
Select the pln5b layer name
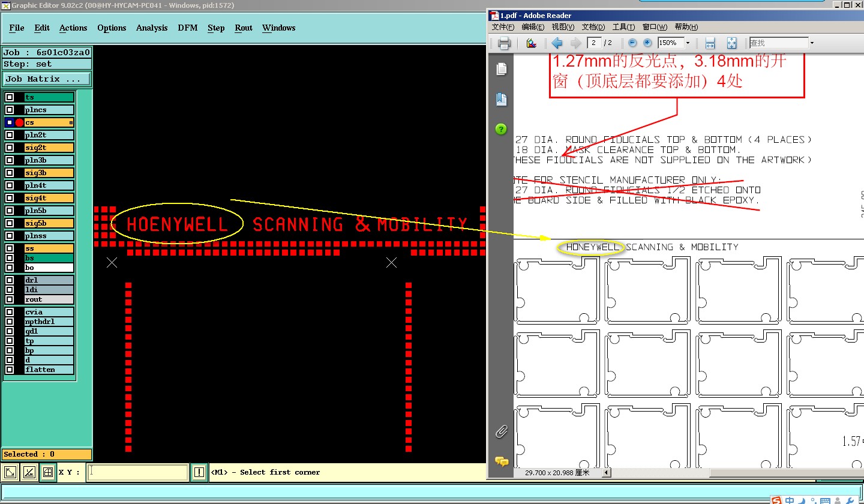(49, 211)
